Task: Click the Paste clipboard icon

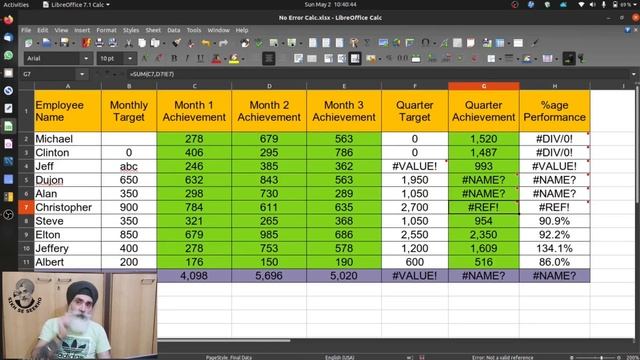Action: pos(155,43)
